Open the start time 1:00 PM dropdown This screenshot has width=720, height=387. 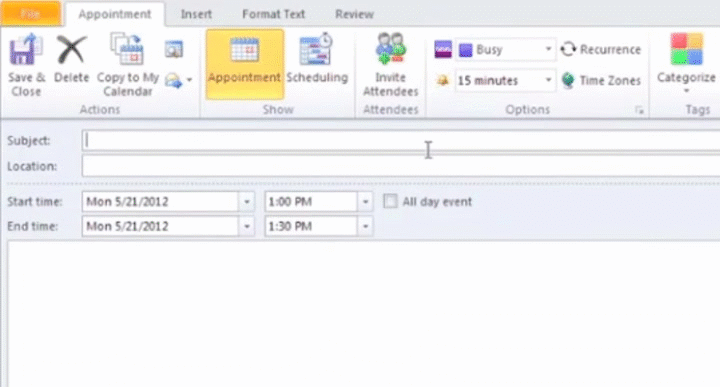366,202
